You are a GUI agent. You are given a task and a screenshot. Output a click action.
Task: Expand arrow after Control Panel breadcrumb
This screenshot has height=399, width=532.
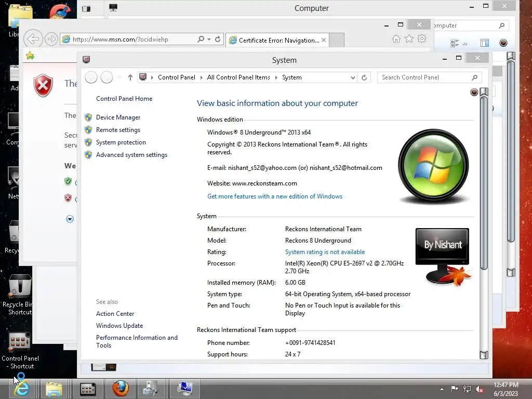pos(202,78)
